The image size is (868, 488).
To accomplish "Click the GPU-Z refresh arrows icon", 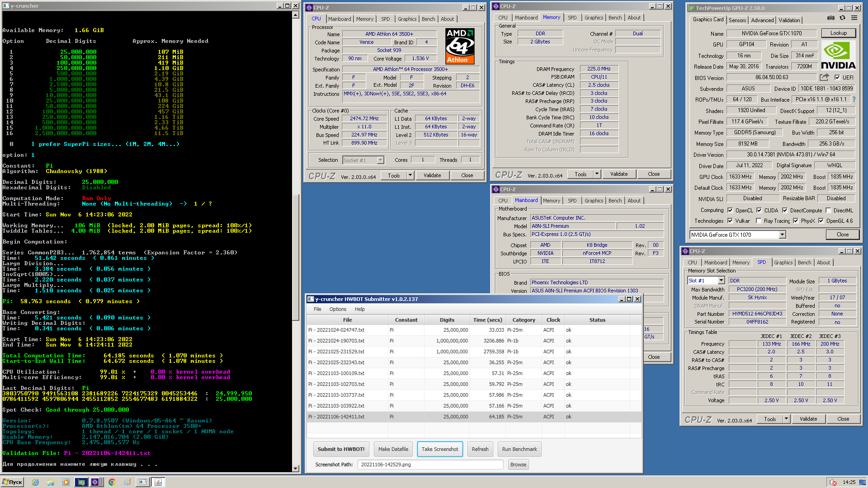I will tap(842, 18).
